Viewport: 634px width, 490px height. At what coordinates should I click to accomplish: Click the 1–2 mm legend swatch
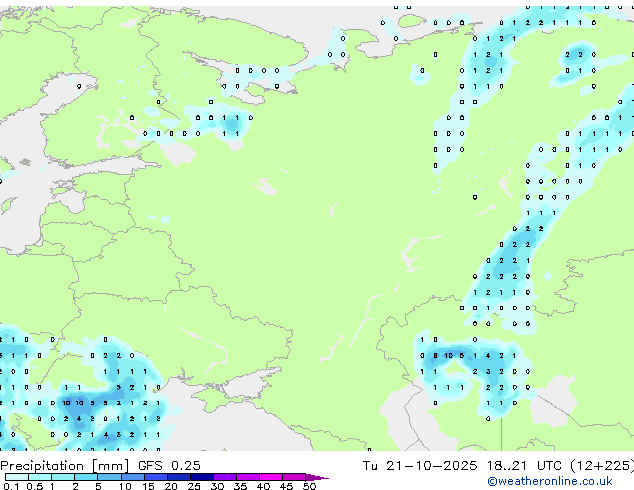tap(63, 477)
